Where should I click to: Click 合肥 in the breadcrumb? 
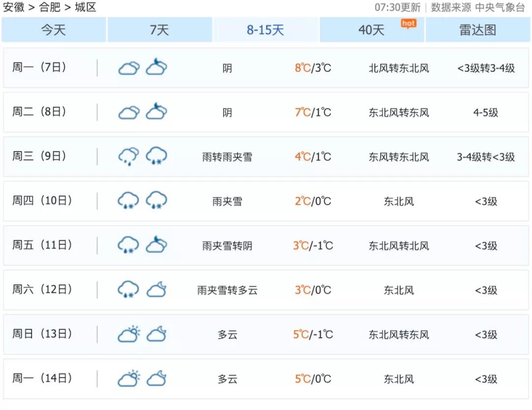(x=50, y=7)
